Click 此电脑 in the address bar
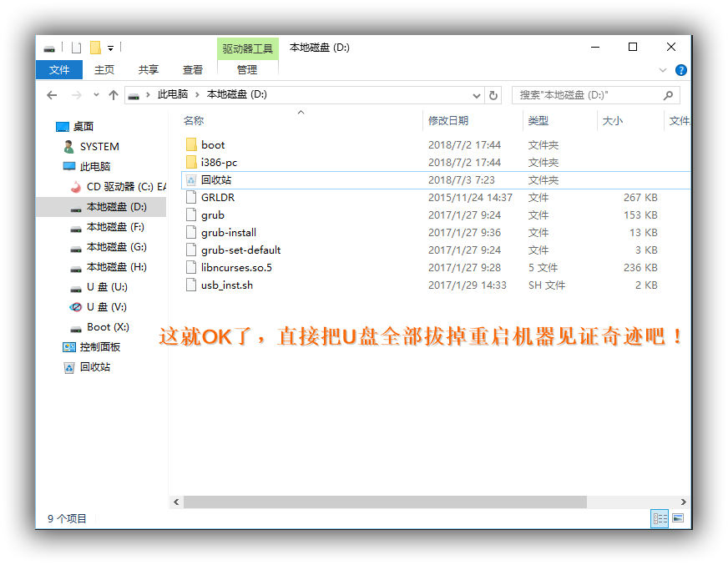Screen dimensions: 728x565 point(173,94)
